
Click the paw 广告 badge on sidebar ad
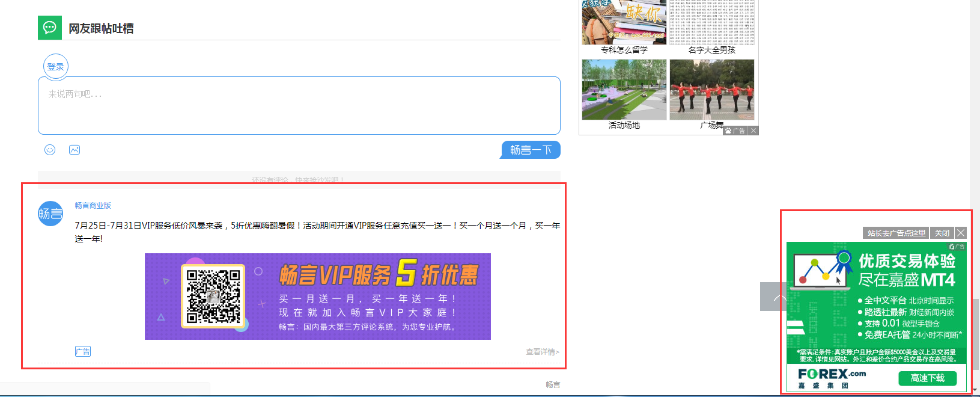click(x=735, y=131)
